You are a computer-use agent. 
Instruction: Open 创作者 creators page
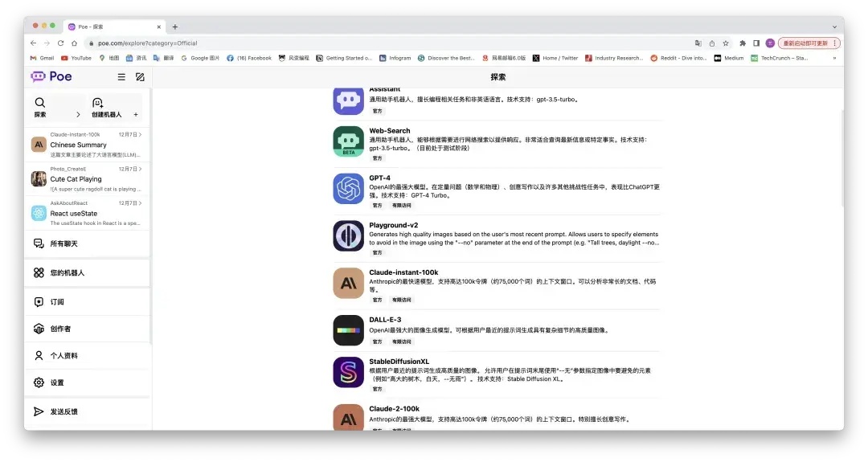[87, 329]
